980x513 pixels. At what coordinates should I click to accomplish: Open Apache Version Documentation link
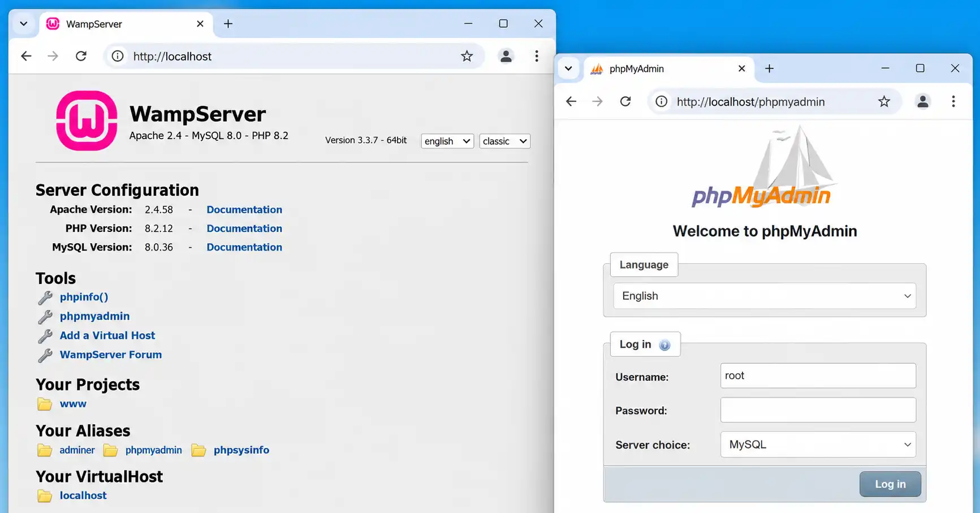pyautogui.click(x=244, y=210)
